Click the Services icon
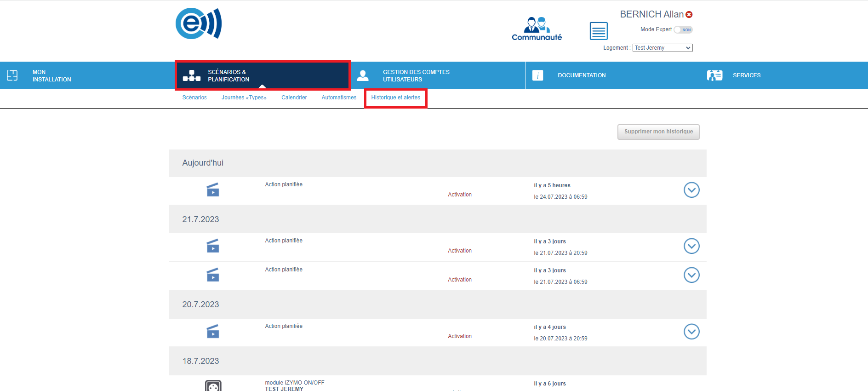This screenshot has width=868, height=391. coord(714,75)
